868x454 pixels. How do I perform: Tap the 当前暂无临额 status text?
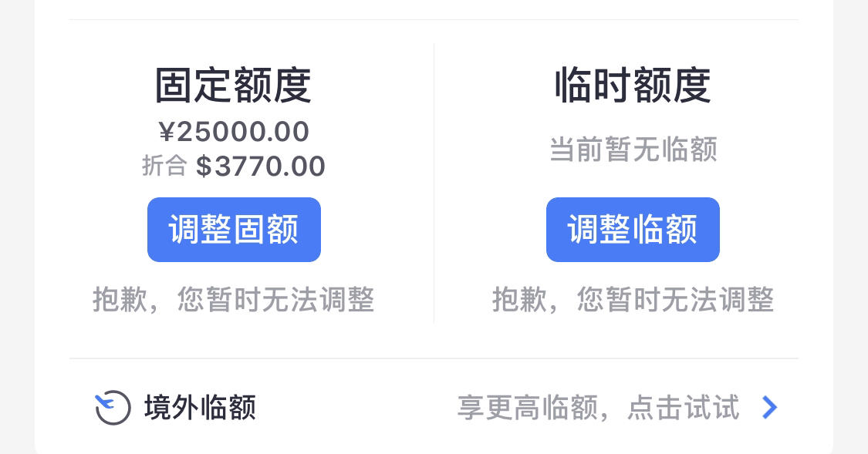[633, 150]
